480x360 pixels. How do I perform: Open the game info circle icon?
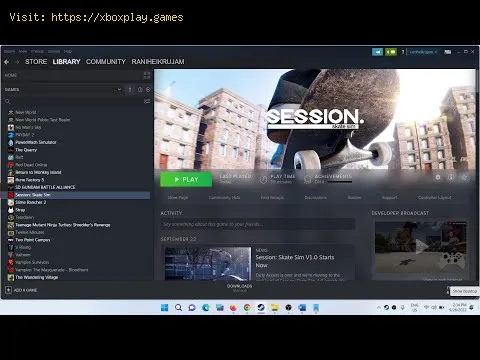(x=451, y=177)
